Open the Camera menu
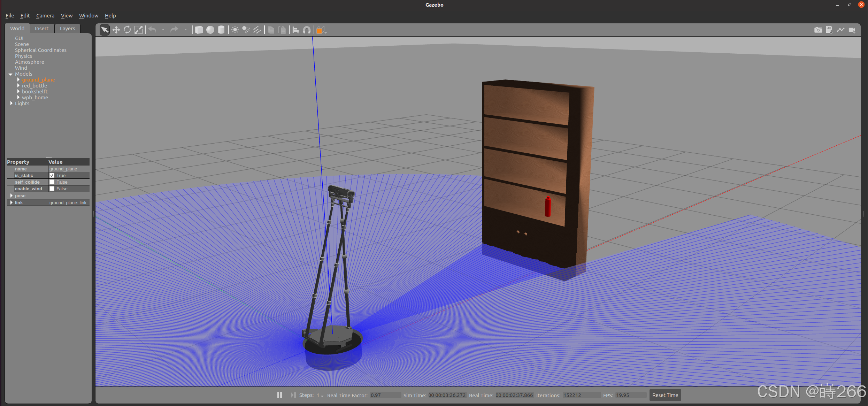The height and width of the screenshot is (406, 868). click(45, 16)
